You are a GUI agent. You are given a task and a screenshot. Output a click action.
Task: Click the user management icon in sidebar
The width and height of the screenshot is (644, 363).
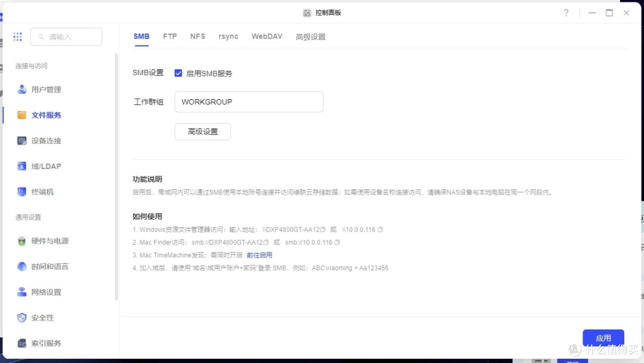point(22,89)
